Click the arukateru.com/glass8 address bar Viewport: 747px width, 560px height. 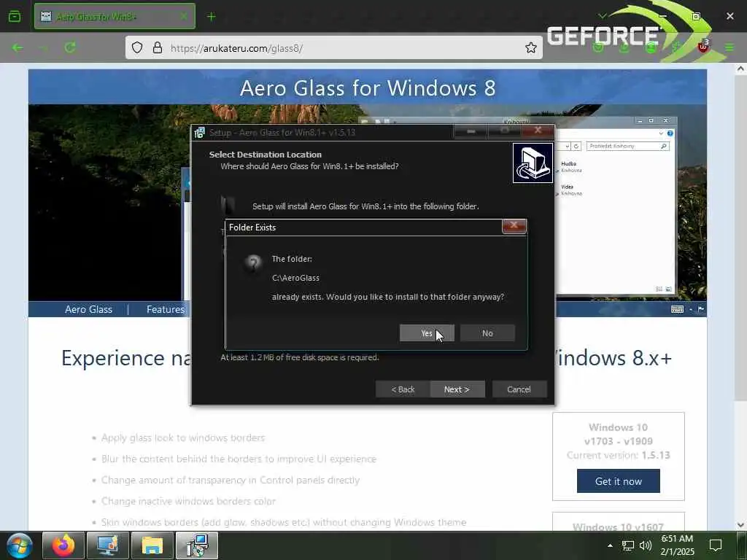click(x=333, y=47)
